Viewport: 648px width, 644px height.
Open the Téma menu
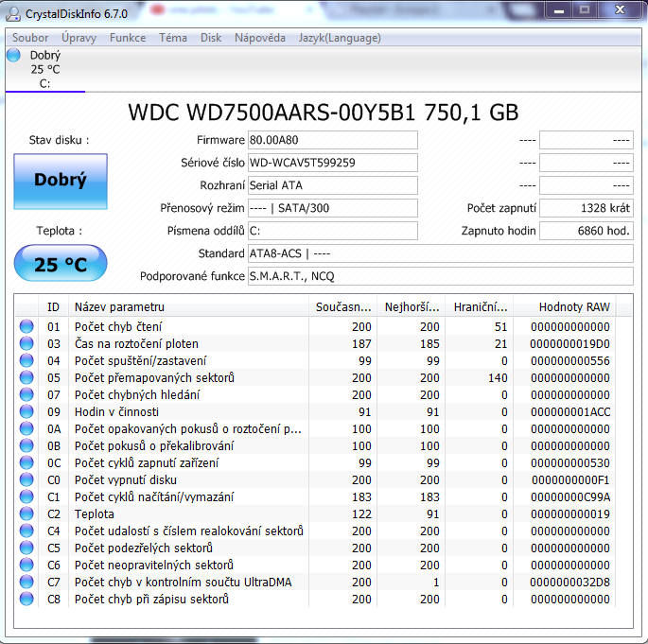tap(173, 38)
